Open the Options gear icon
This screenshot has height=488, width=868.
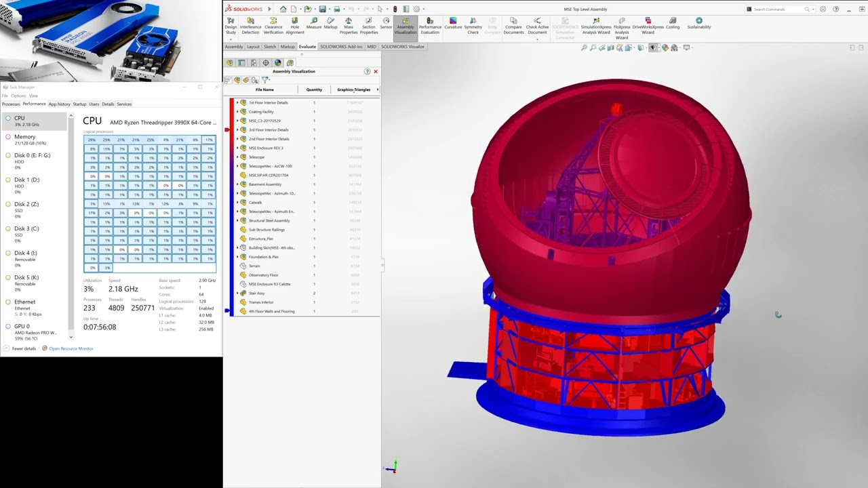pyautogui.click(x=416, y=9)
